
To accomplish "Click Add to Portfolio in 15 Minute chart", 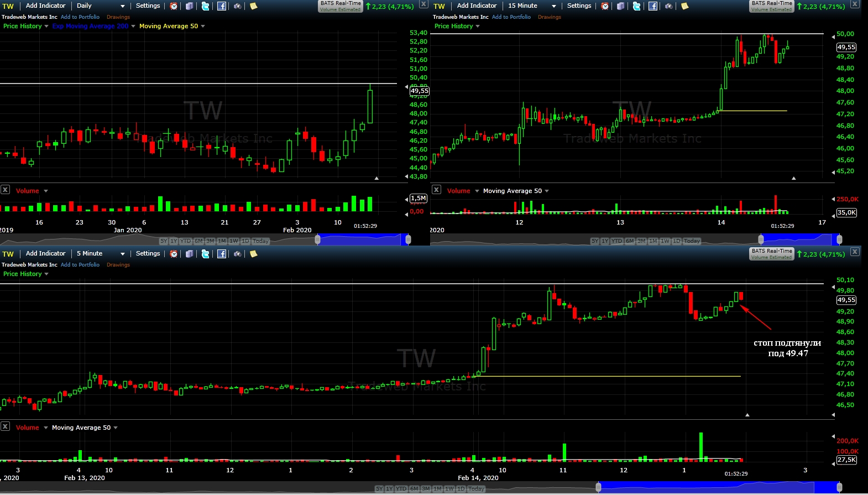I will click(511, 17).
